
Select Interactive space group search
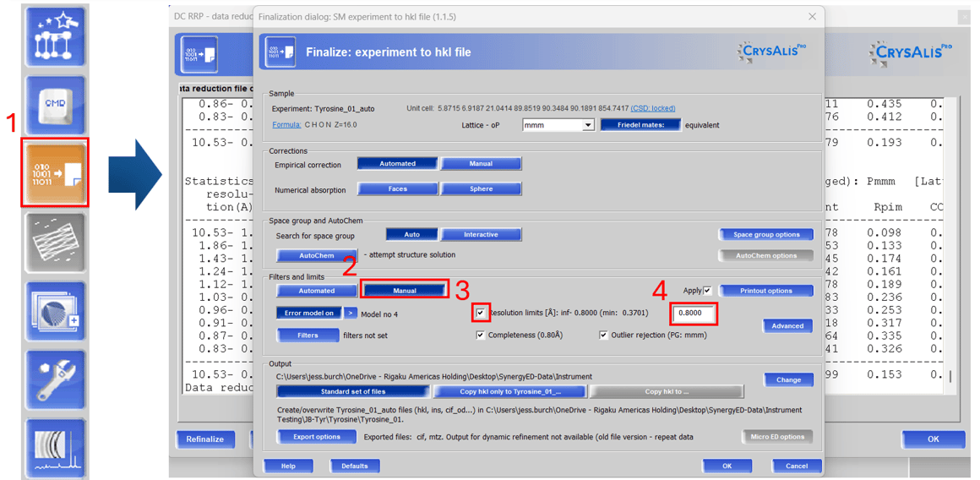[x=481, y=234]
